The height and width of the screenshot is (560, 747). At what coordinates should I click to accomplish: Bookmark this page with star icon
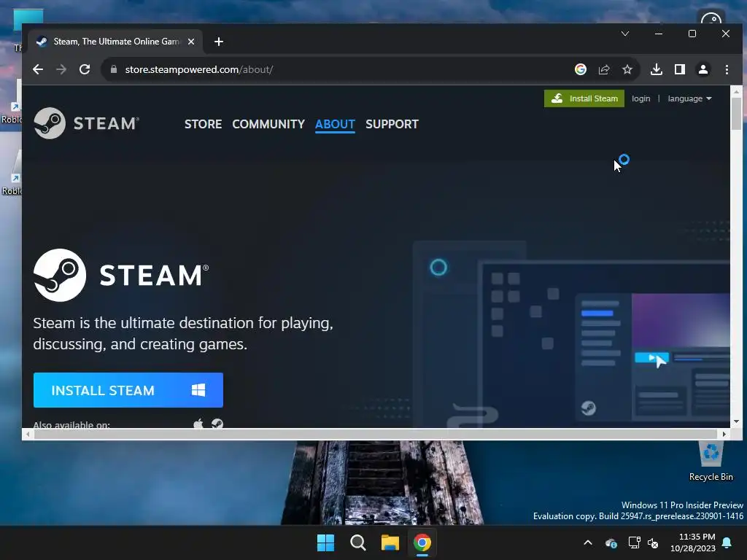coord(627,69)
